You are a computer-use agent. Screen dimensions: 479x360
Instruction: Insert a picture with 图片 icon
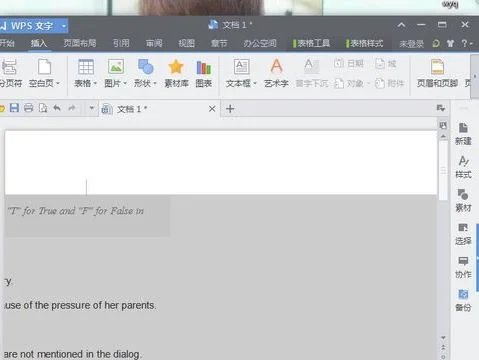[x=116, y=67]
